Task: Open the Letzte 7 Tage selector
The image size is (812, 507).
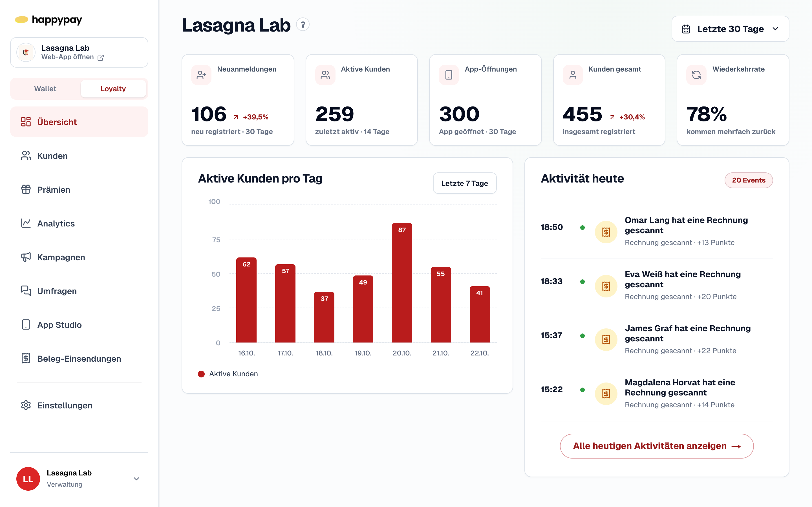Action: [x=464, y=183]
